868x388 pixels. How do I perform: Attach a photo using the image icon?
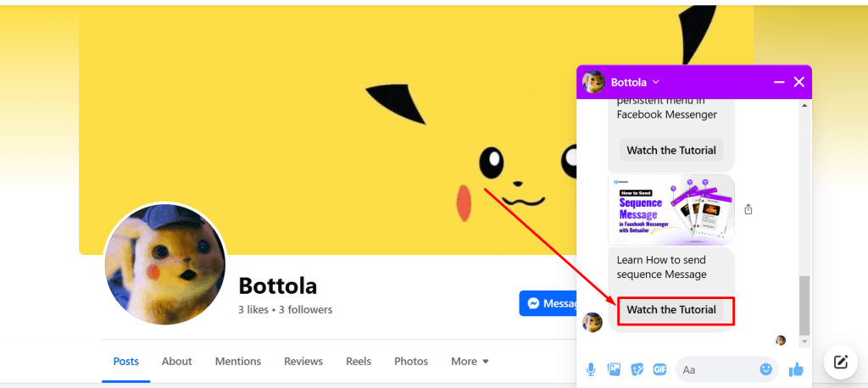pyautogui.click(x=615, y=369)
